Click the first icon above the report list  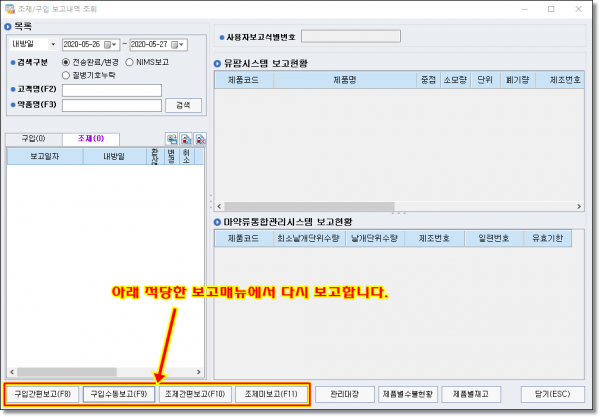(172, 140)
